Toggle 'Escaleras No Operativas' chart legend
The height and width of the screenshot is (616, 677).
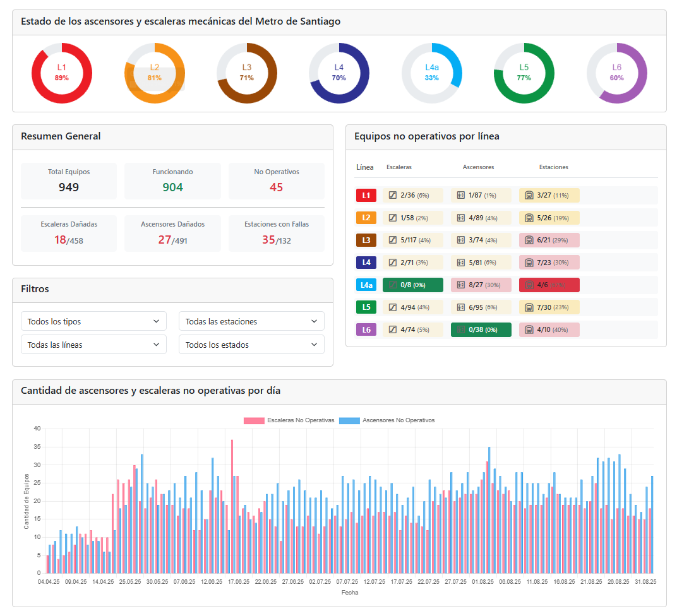[x=289, y=420]
